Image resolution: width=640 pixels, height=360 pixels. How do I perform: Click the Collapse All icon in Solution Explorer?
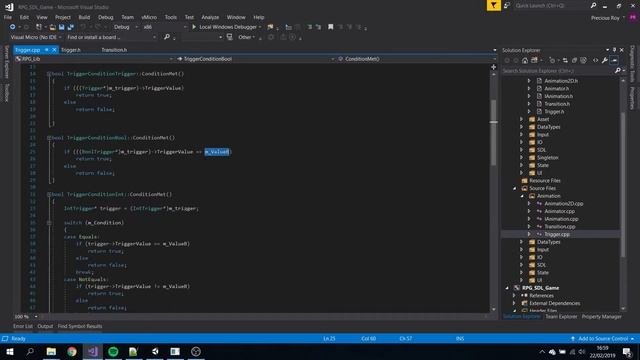pyautogui.click(x=574, y=60)
